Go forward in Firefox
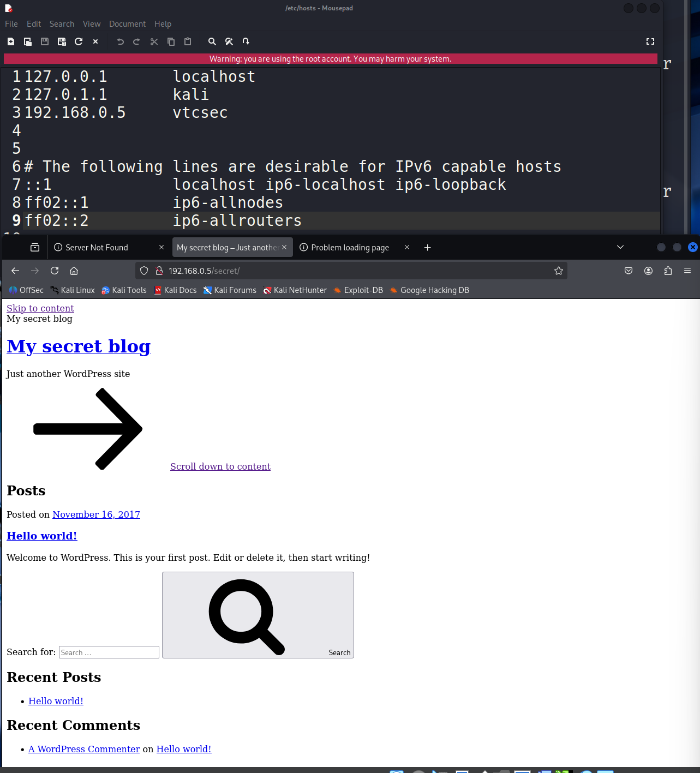This screenshot has width=700, height=773. point(35,271)
